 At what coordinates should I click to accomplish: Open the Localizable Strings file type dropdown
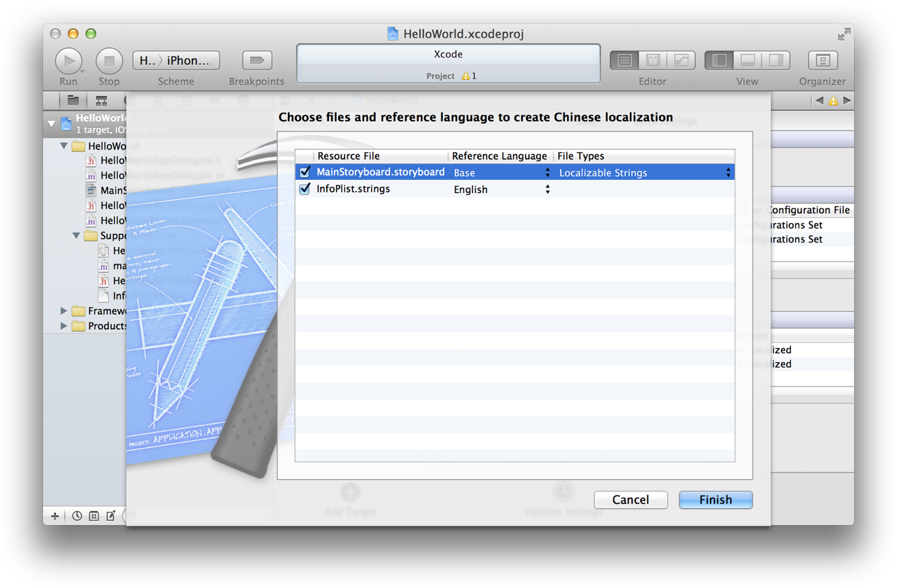pyautogui.click(x=729, y=172)
